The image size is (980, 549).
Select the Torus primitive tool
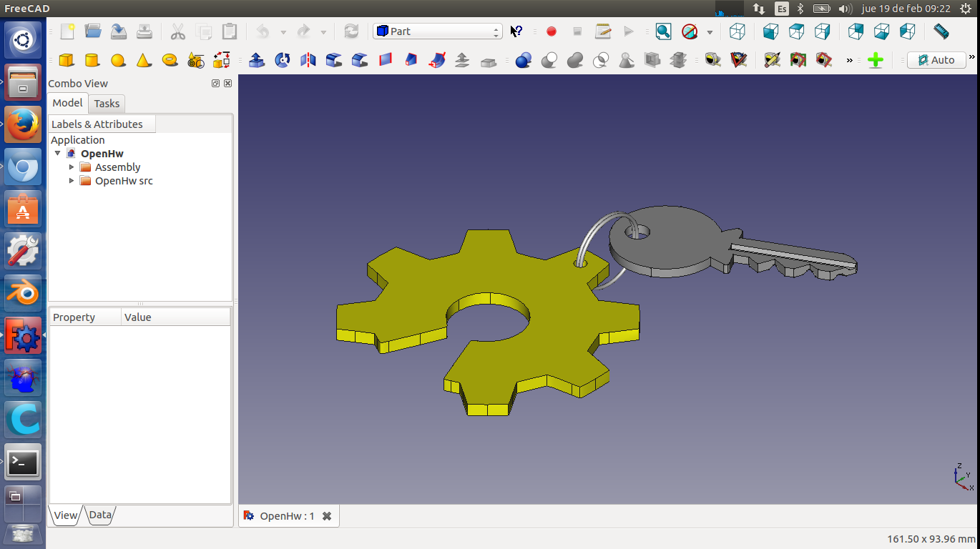pyautogui.click(x=170, y=60)
